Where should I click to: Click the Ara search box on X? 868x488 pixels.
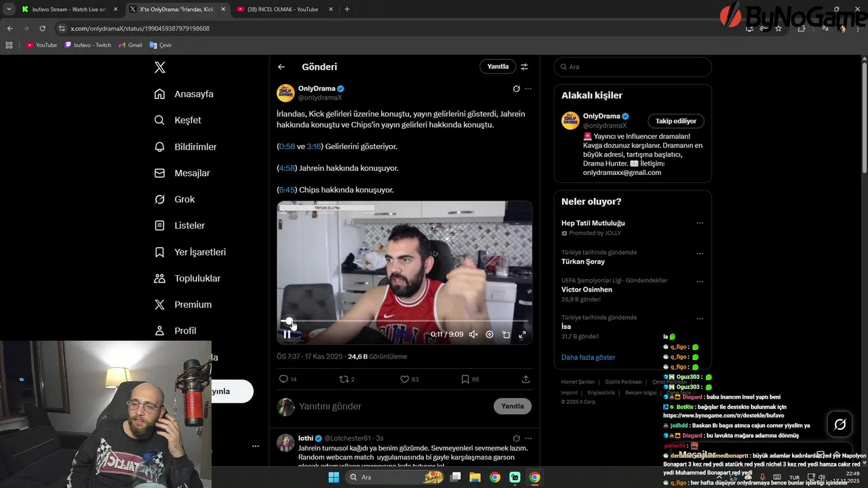click(633, 66)
